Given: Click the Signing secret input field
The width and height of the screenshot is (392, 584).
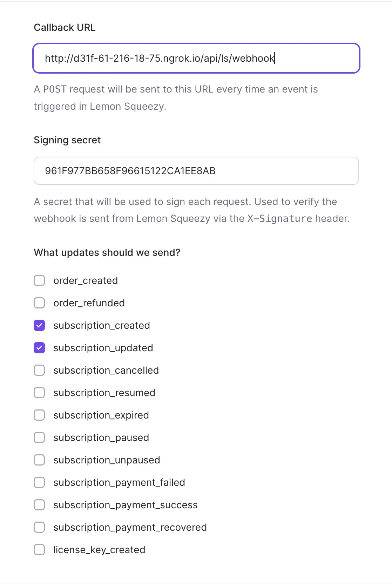Looking at the screenshot, I should (196, 171).
